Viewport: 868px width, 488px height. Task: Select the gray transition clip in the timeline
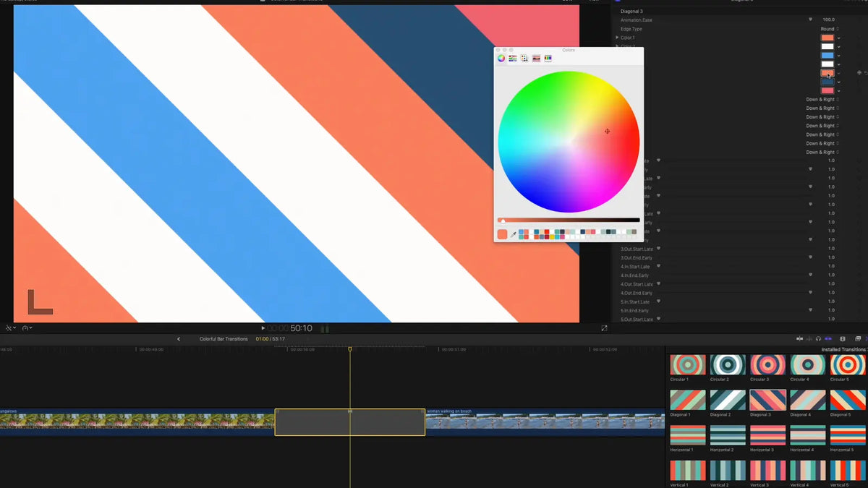[349, 422]
